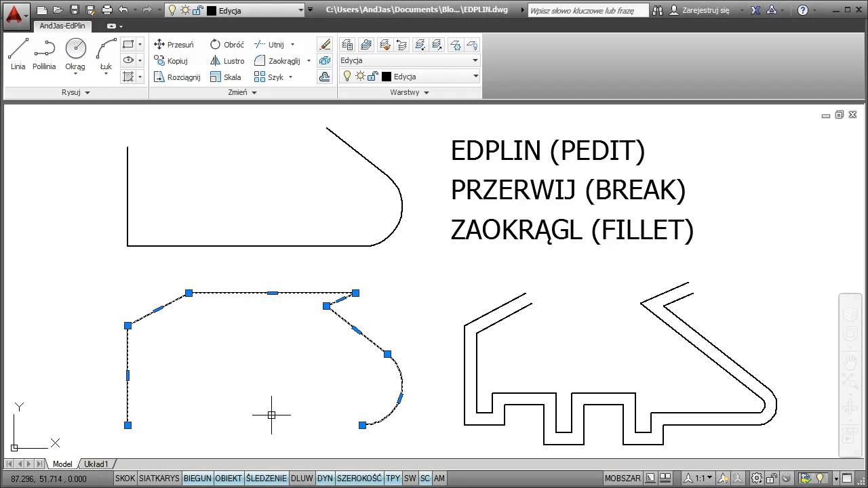The height and width of the screenshot is (488, 868).
Task: Toggle DYN dynamic input
Action: tap(325, 479)
